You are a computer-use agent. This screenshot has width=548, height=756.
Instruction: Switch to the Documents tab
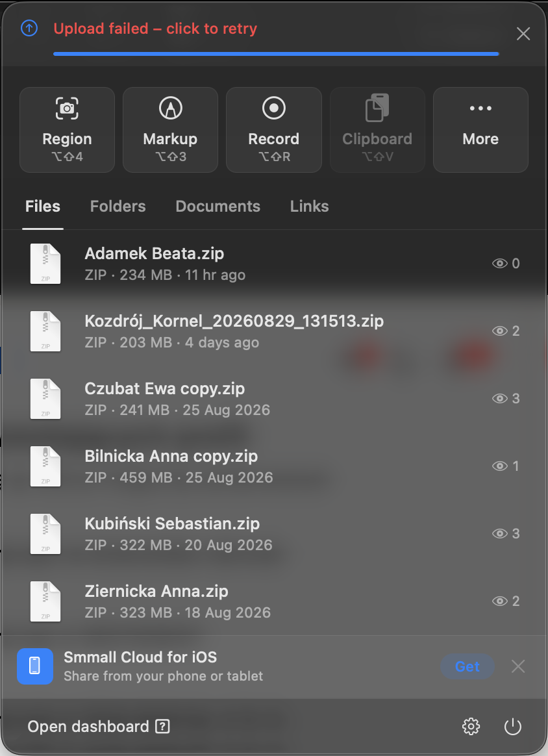[x=218, y=207]
